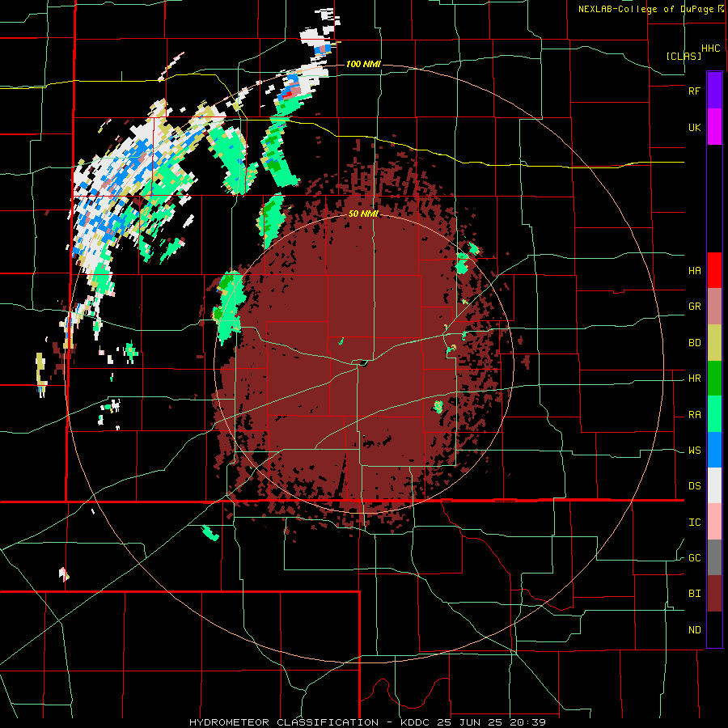Click the DS white legend block
The height and width of the screenshot is (728, 728).
(714, 485)
